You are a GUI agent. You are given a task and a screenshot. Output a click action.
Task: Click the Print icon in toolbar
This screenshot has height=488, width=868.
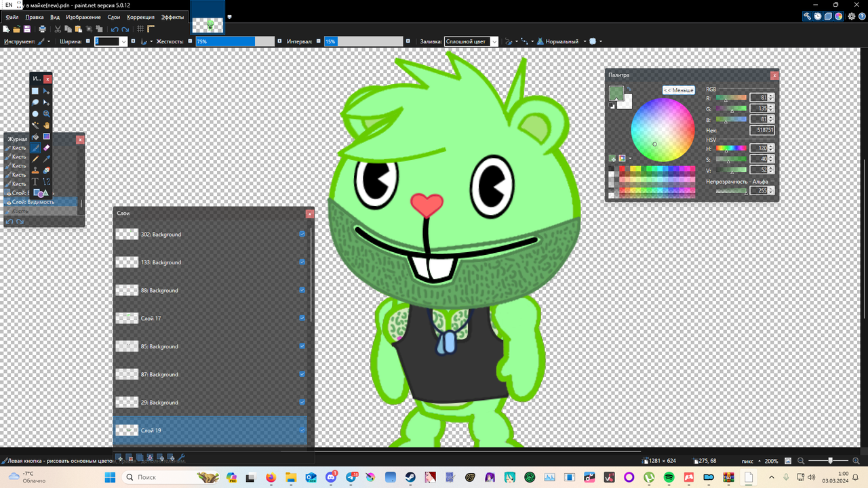click(x=42, y=29)
